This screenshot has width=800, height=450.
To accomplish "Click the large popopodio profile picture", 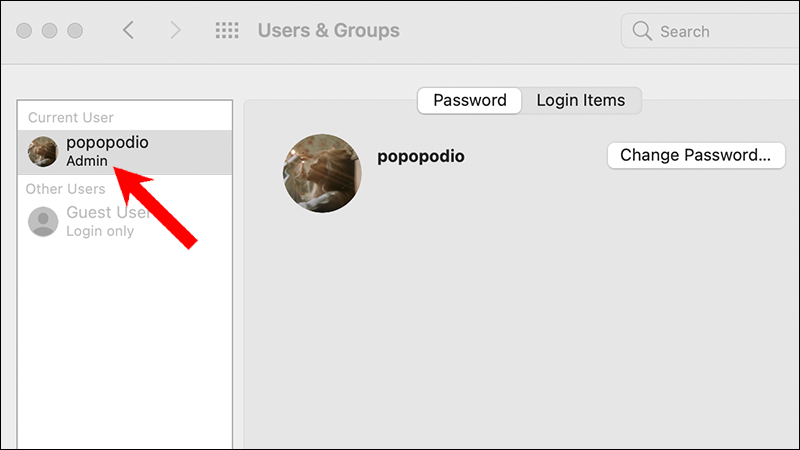I will [322, 173].
